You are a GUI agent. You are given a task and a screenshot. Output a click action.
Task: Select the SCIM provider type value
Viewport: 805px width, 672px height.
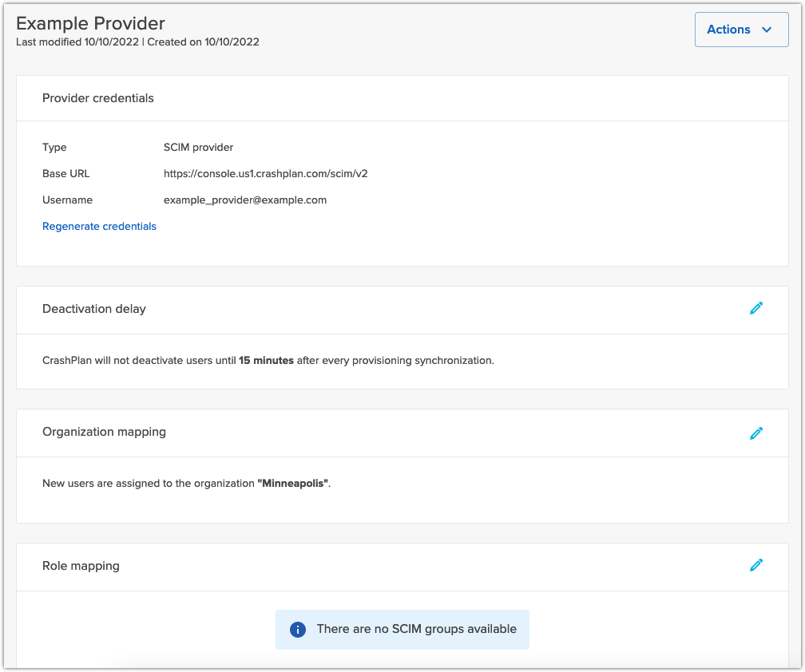coord(198,147)
